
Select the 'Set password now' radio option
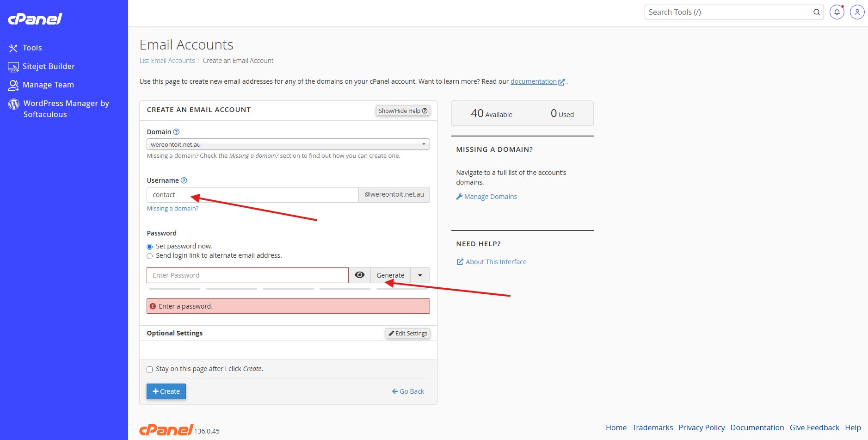149,247
